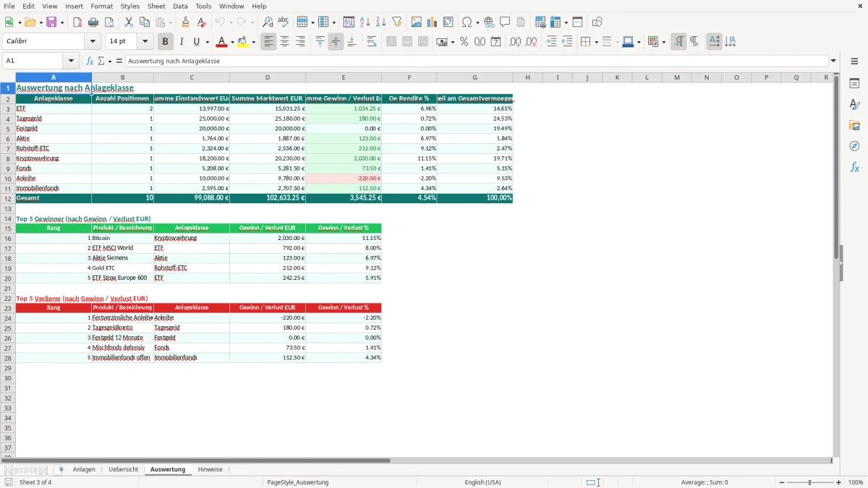The height and width of the screenshot is (488, 868).
Task: Open font color dropdown arrow
Action: coord(232,42)
